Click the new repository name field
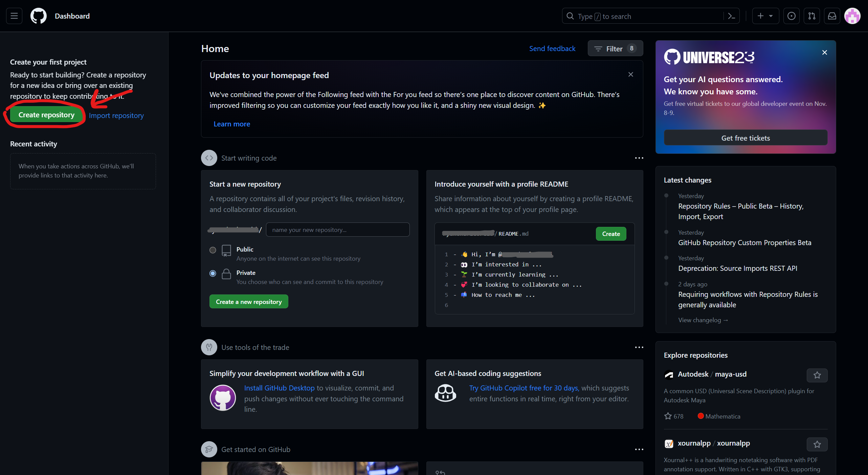This screenshot has height=475, width=868. pos(338,230)
